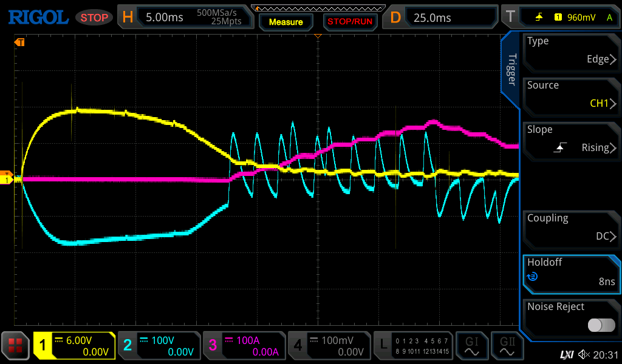Screen dimensions: 622x364
Task: Open the Coupling DC menu item
Action: [x=571, y=227]
